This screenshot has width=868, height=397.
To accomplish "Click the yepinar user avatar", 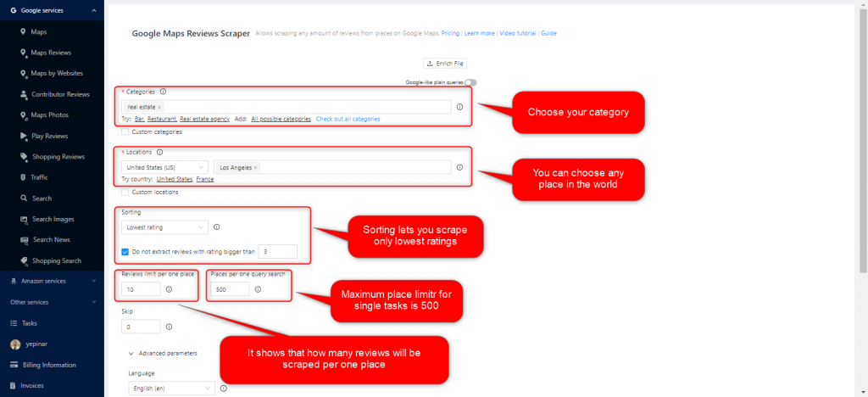I will pyautogui.click(x=15, y=344).
